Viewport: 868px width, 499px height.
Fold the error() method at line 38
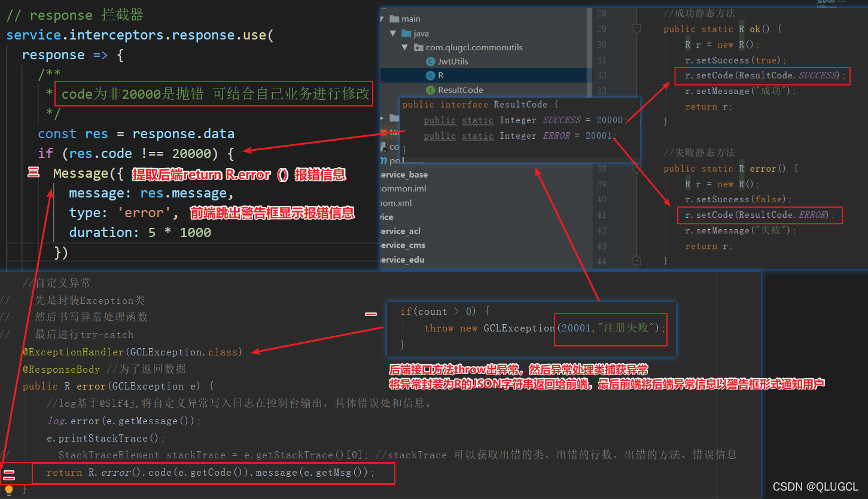[x=636, y=169]
